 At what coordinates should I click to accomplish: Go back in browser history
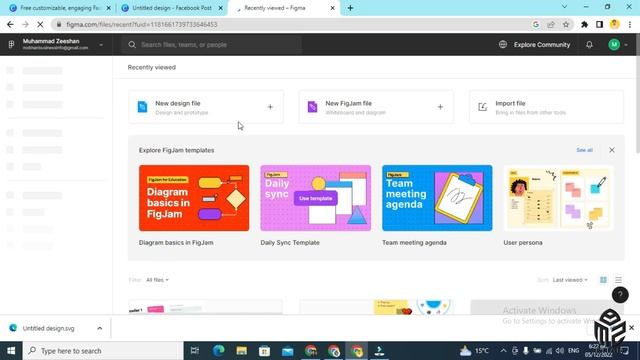(x=10, y=24)
